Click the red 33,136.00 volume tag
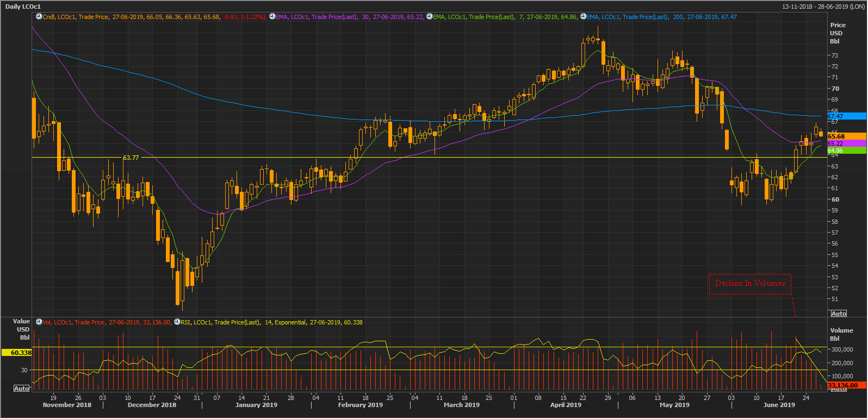Image resolution: width=868 pixels, height=419 pixels. (847, 385)
